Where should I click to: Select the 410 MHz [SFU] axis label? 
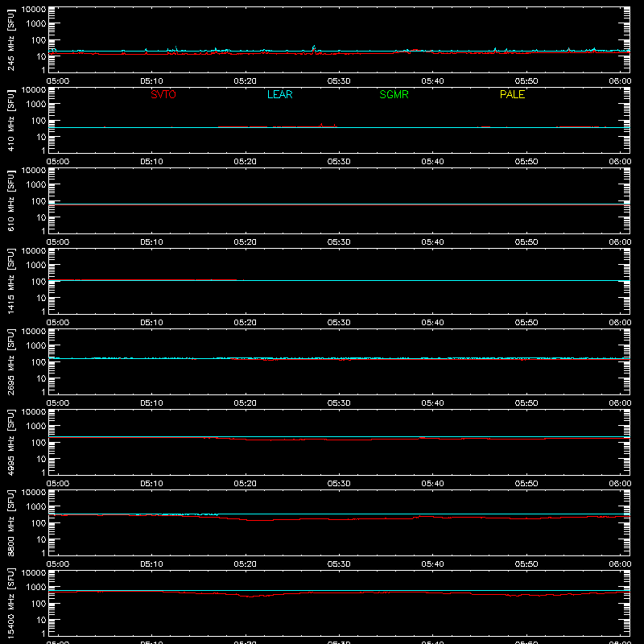tap(10, 121)
